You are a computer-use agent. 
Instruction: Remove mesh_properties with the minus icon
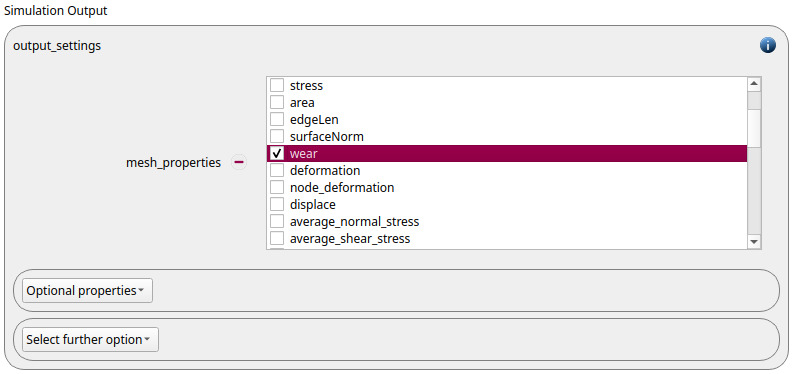point(239,162)
